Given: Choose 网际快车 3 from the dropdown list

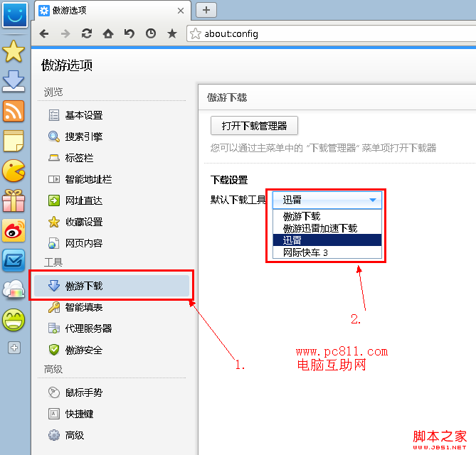Looking at the screenshot, I should point(327,252).
